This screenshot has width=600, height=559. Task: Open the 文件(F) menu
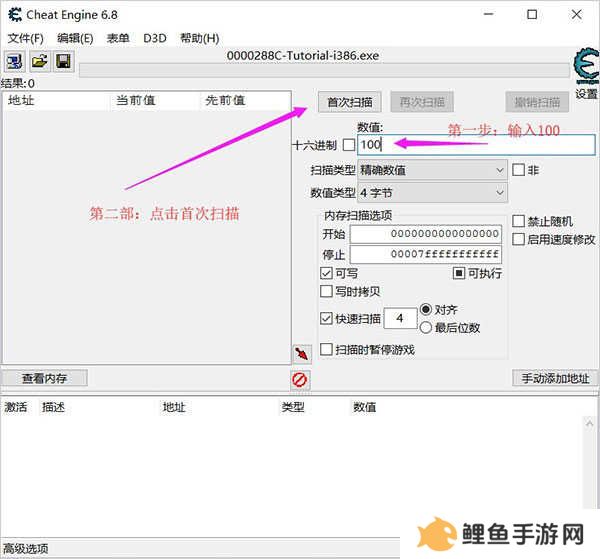26,38
